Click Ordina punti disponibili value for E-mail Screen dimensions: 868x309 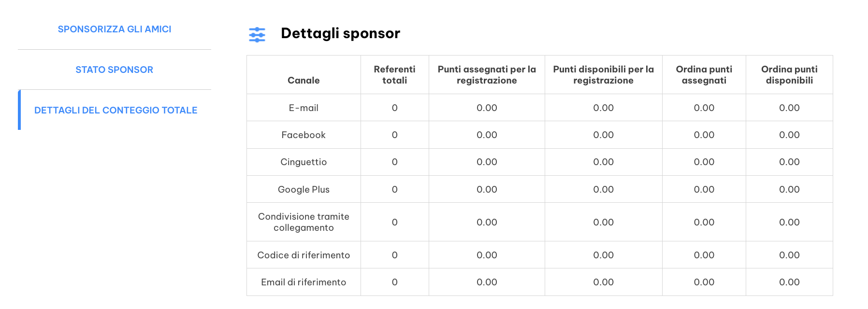789,108
